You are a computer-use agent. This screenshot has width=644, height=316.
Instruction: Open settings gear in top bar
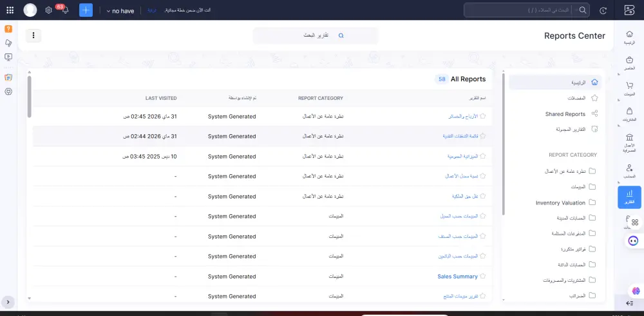point(48,10)
